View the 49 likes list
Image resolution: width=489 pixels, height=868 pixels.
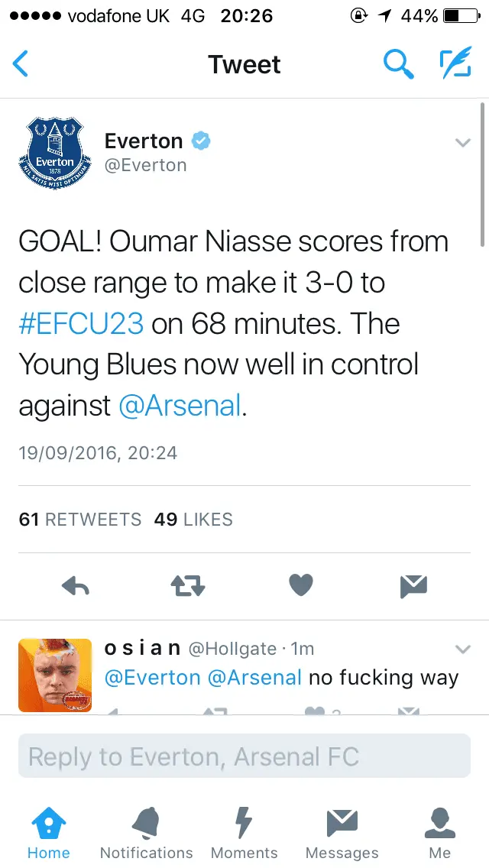point(193,520)
